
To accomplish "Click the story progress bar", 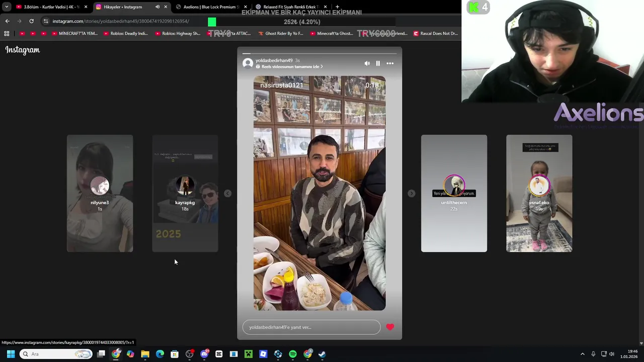I will 319,53.
